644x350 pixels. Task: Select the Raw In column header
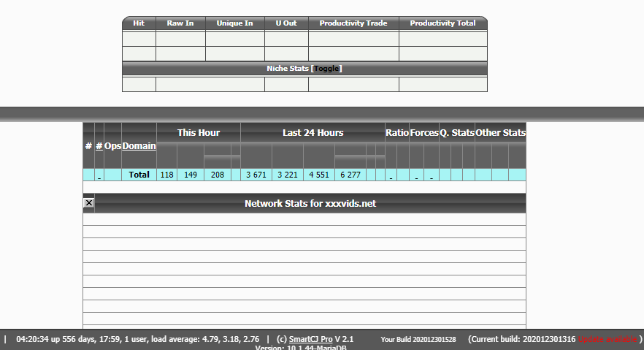tap(180, 23)
